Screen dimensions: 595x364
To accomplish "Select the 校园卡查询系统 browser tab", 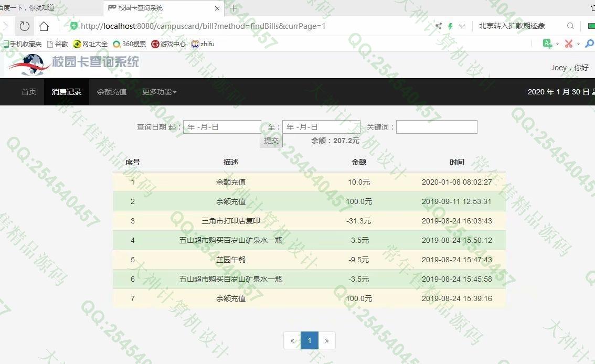I will [163, 8].
